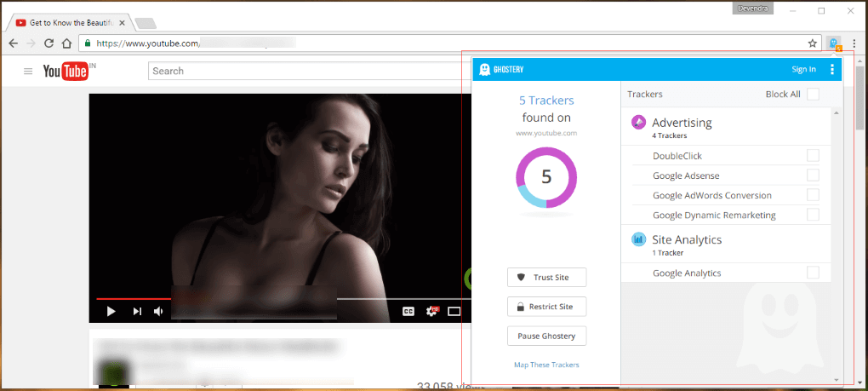Screen dimensions: 868x391
Task: Click the Devendra profile button
Action: tap(753, 9)
